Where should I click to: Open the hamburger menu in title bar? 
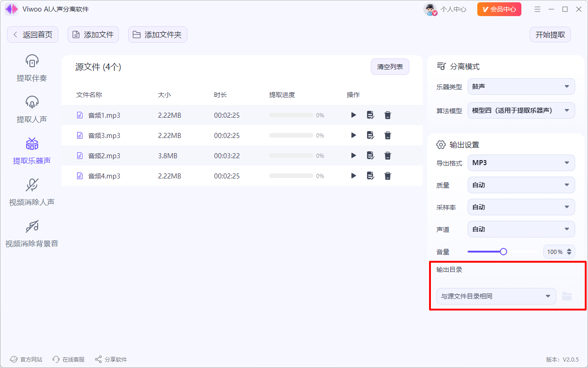point(537,9)
